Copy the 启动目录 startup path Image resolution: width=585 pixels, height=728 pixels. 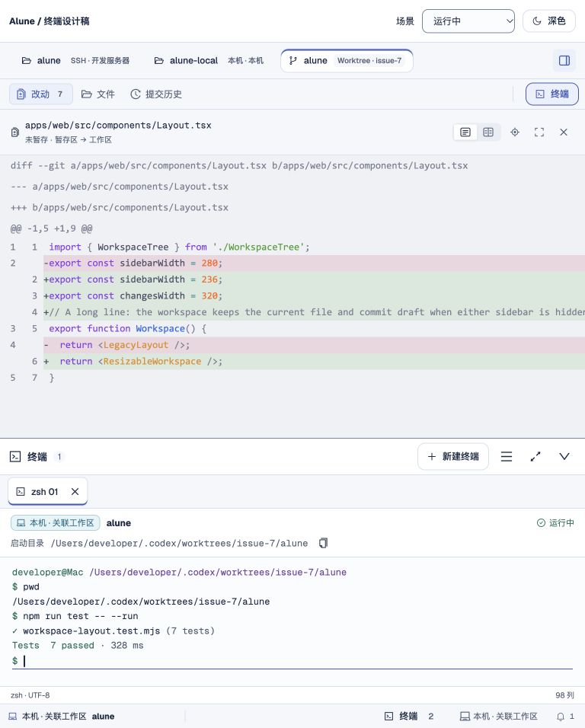tap(324, 543)
